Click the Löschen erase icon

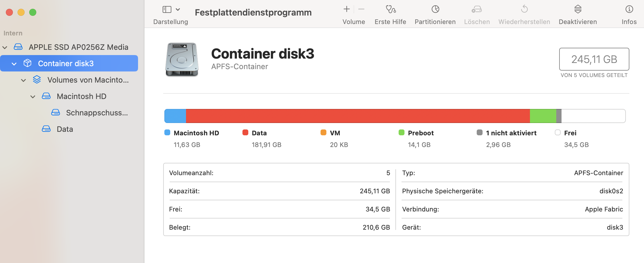coord(477,9)
